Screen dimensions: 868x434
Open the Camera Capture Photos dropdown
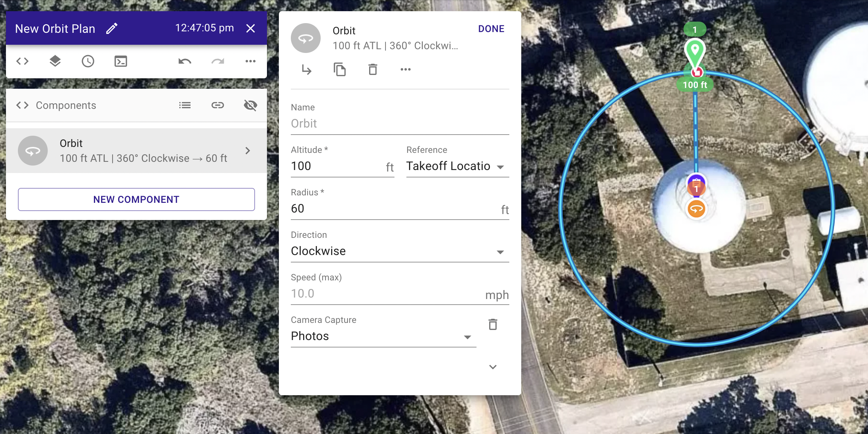click(384, 336)
